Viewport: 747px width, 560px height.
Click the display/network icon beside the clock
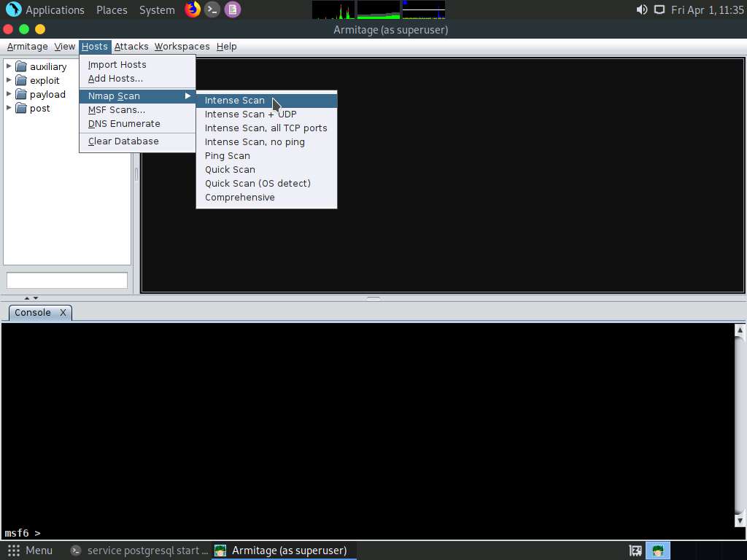659,9
